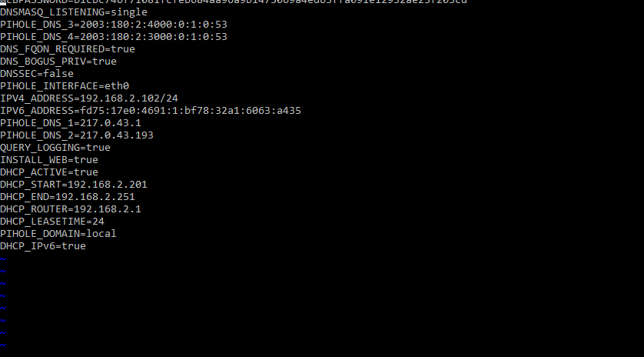Screen dimensions: 644x357
Task: Select the PIHOLE_DNS_4 setting line
Action: click(113, 37)
